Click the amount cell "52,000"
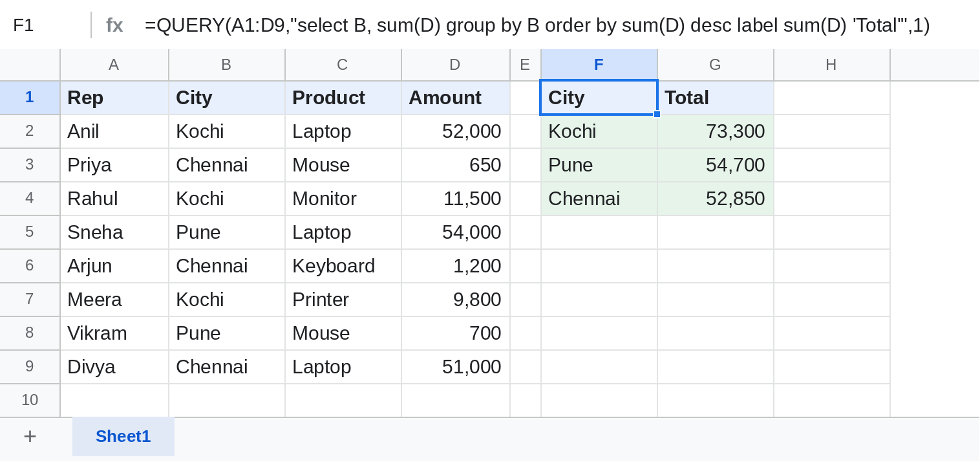The width and height of the screenshot is (980, 462). click(456, 131)
